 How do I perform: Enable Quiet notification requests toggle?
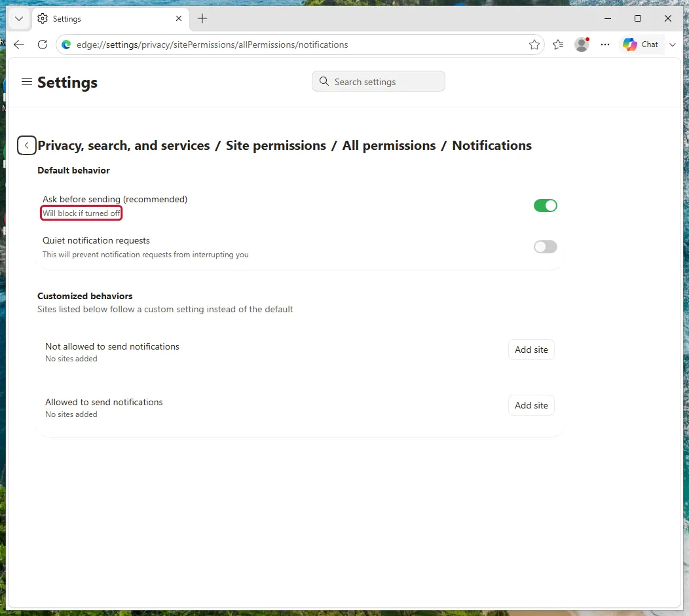(x=546, y=247)
